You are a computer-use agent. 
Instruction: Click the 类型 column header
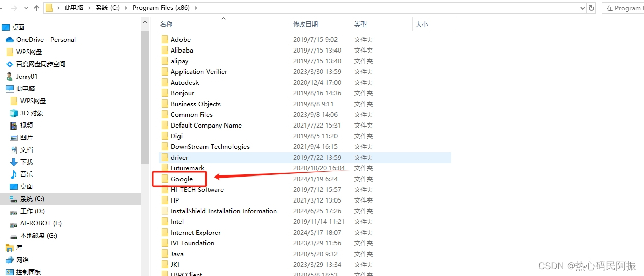tap(360, 24)
